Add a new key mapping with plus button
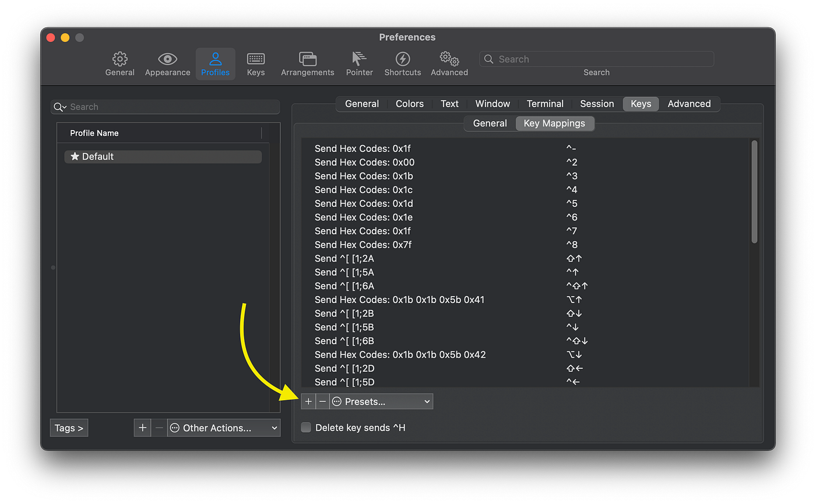Viewport: 816px width, 504px height. [308, 401]
